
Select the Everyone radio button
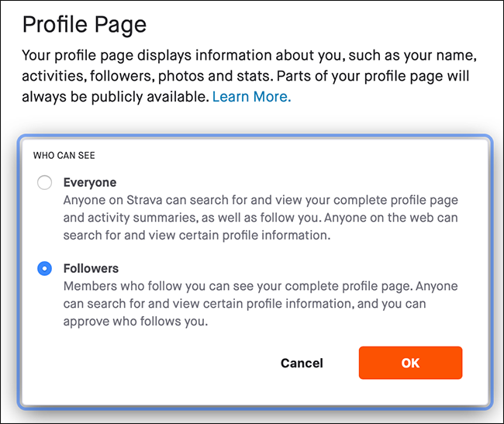pyautogui.click(x=44, y=182)
